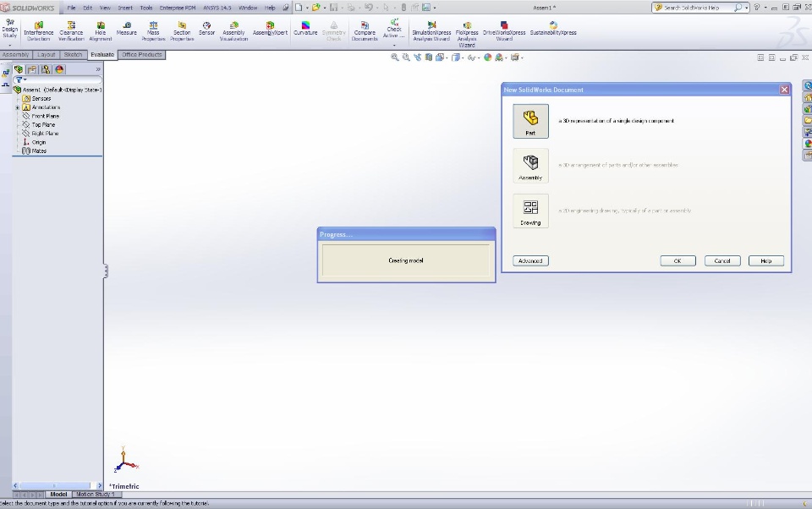Image resolution: width=812 pixels, height=509 pixels.
Task: Open Assembly Visualization
Action: pos(233,31)
